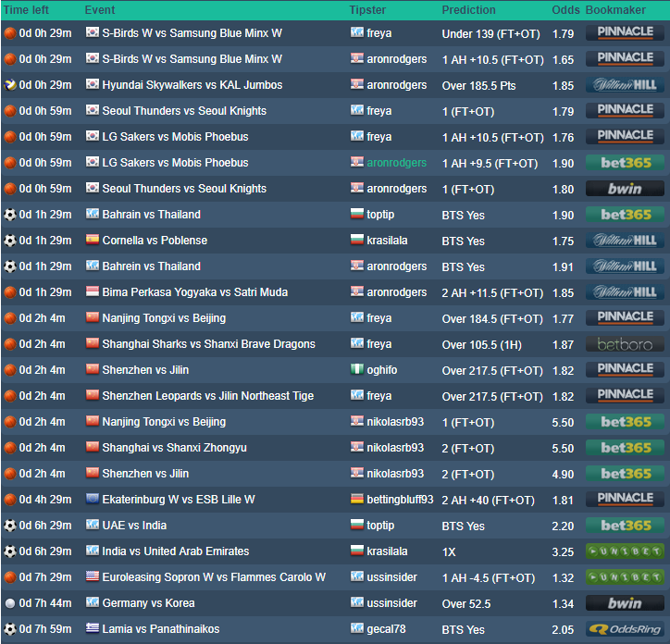Click USA flag beside Euroleasing Sopron W
This screenshot has height=644, width=670.
93,576
